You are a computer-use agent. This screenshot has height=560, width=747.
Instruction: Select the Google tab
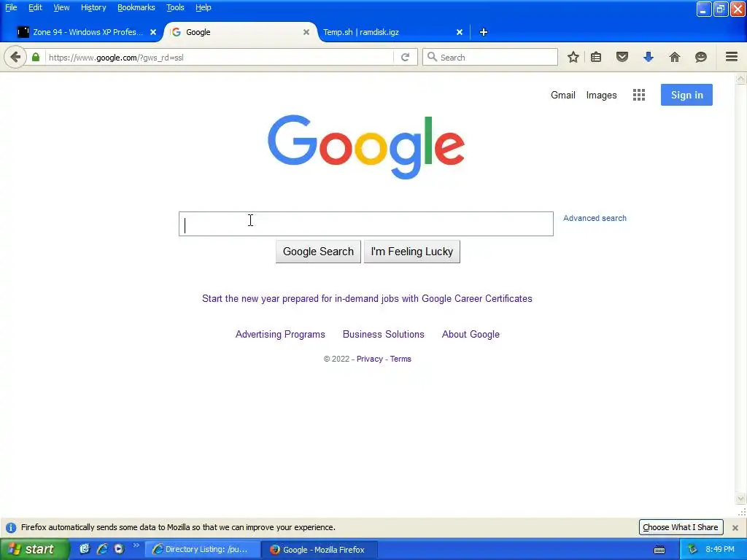(240, 32)
